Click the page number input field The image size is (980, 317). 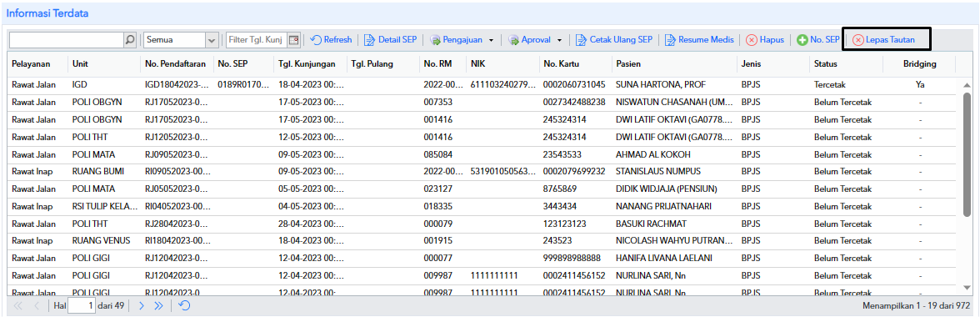[x=82, y=306]
